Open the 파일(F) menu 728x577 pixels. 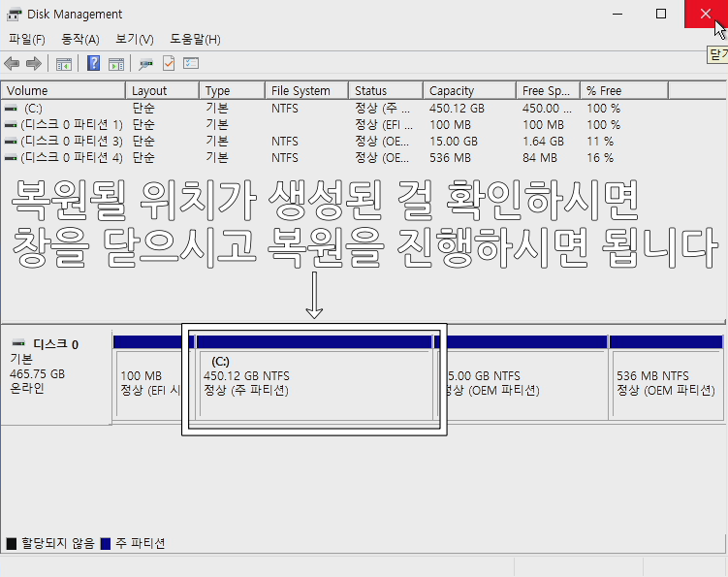tap(27, 39)
